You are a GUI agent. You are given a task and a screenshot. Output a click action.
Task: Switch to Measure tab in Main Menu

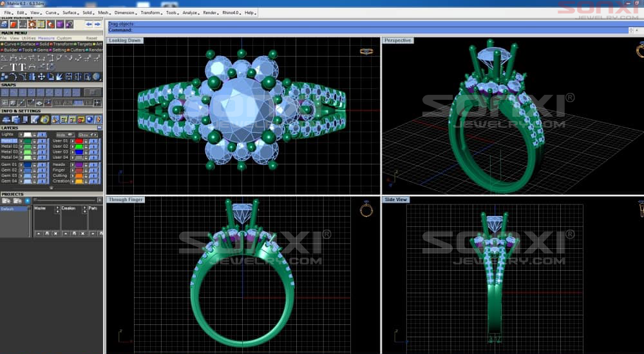pyautogui.click(x=46, y=38)
